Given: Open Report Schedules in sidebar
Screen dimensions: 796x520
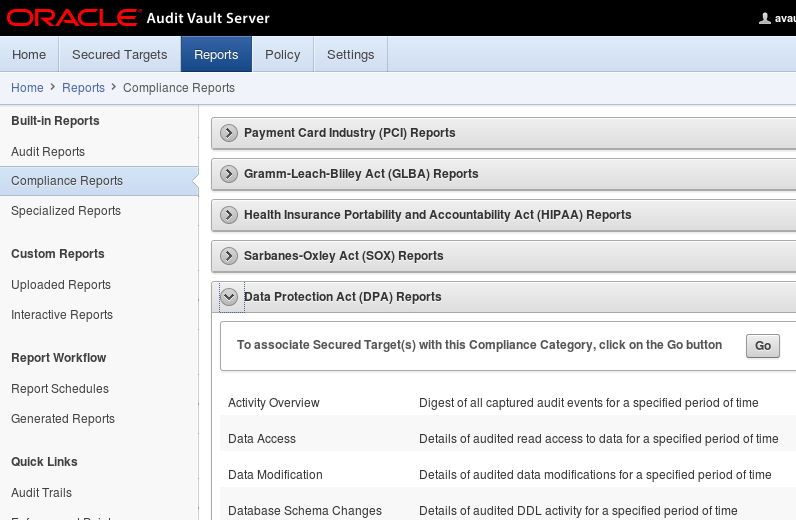Looking at the screenshot, I should point(60,389).
